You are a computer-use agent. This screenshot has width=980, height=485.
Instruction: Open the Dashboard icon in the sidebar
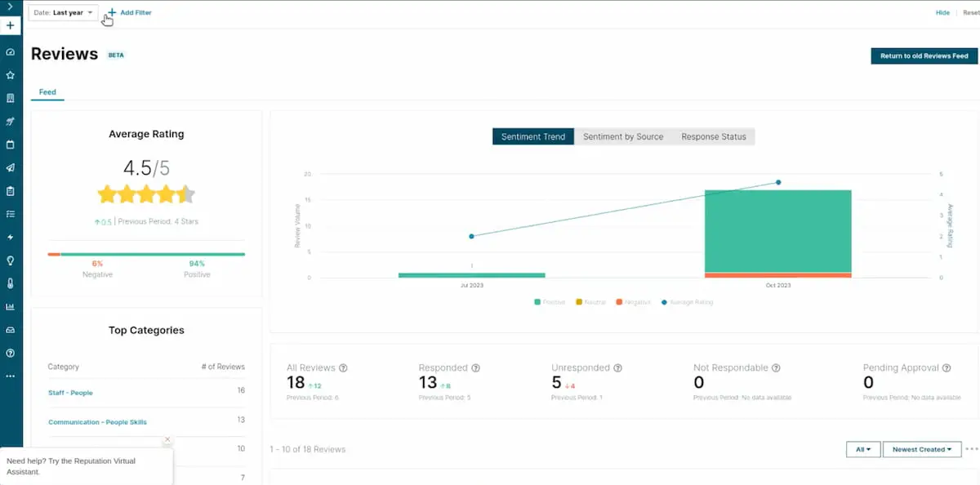(x=10, y=52)
